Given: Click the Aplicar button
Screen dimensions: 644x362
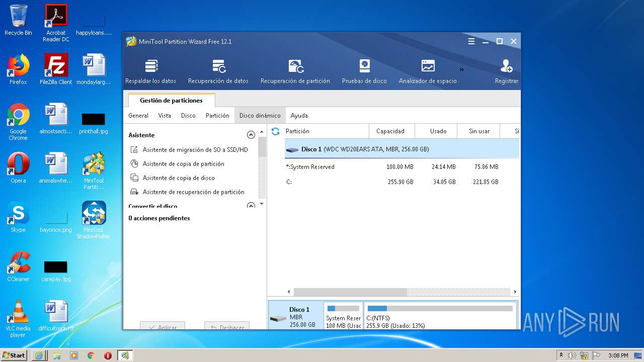Looking at the screenshot, I should tap(163, 326).
